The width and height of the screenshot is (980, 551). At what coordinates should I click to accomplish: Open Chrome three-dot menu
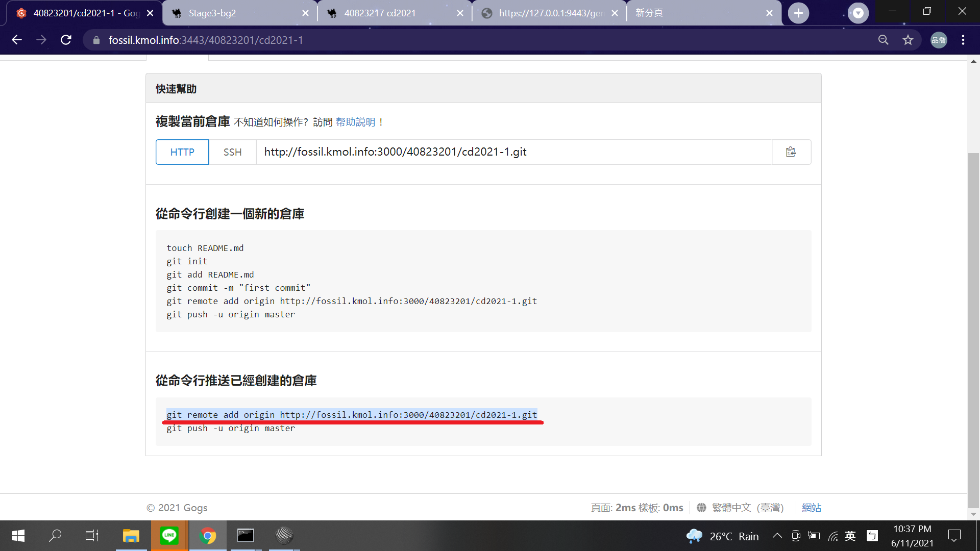(x=963, y=40)
